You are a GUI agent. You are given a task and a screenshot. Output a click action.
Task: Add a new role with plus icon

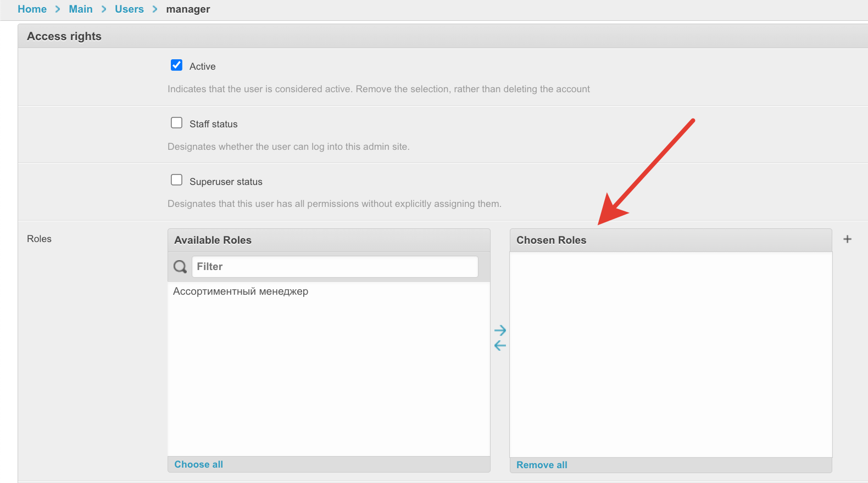click(x=847, y=239)
